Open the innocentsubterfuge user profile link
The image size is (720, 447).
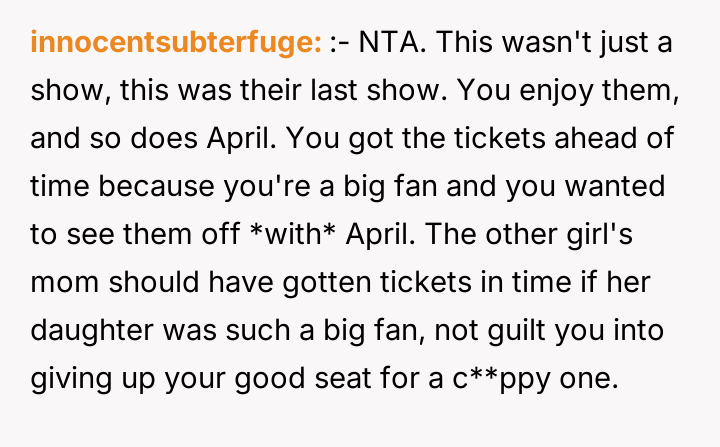[176, 42]
